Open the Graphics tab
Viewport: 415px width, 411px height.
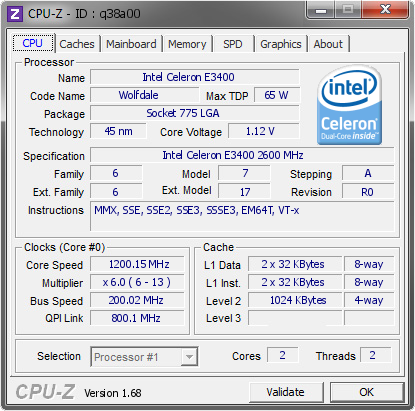281,44
